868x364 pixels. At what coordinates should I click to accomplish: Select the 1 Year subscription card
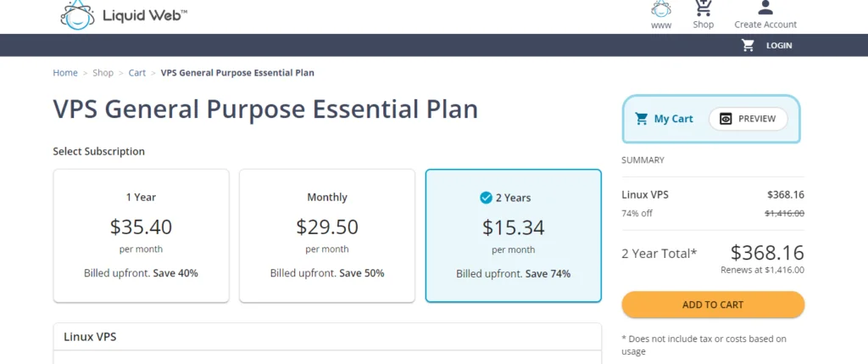[x=142, y=236]
